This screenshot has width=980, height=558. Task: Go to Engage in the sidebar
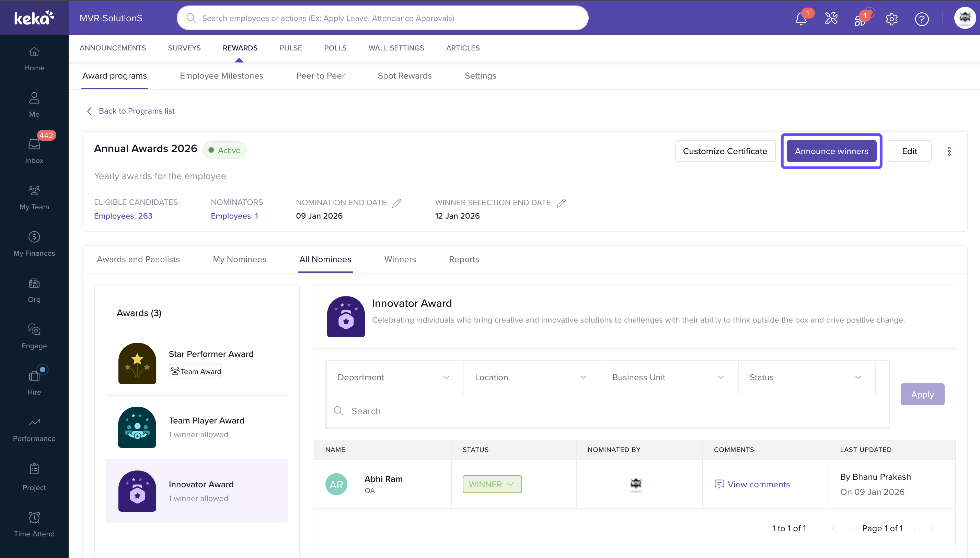[x=34, y=336]
